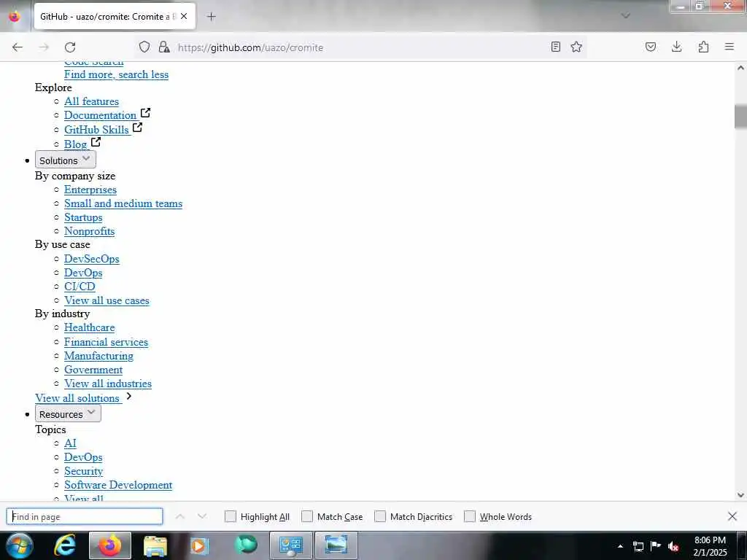Open the AI topic link

click(x=71, y=443)
